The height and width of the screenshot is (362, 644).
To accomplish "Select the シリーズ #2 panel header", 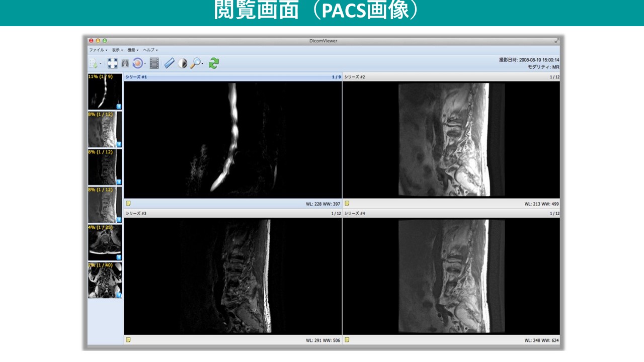I will [x=451, y=77].
